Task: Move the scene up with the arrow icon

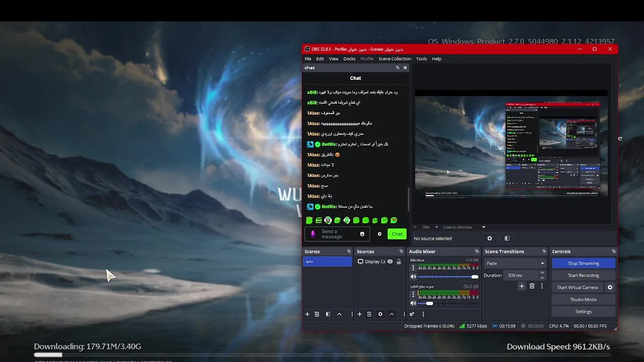Action: coord(339,314)
